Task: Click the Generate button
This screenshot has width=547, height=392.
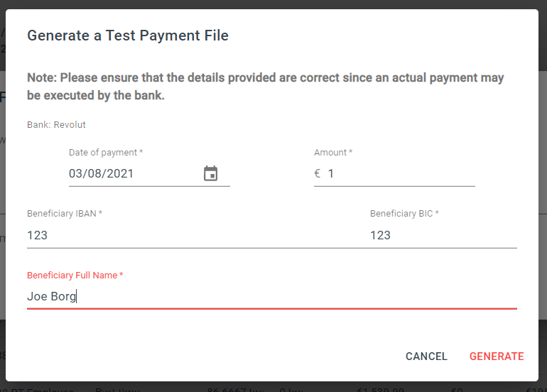Action: point(497,356)
